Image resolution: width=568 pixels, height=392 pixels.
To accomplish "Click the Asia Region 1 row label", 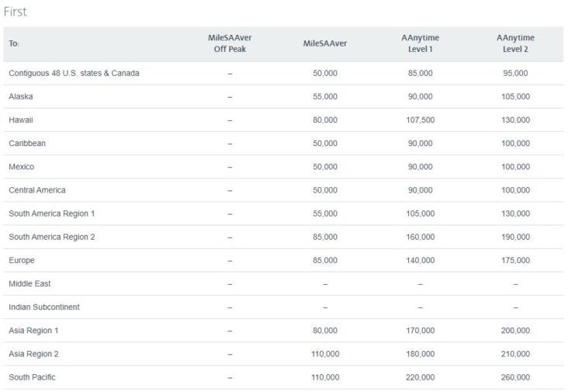I will 33,331.
